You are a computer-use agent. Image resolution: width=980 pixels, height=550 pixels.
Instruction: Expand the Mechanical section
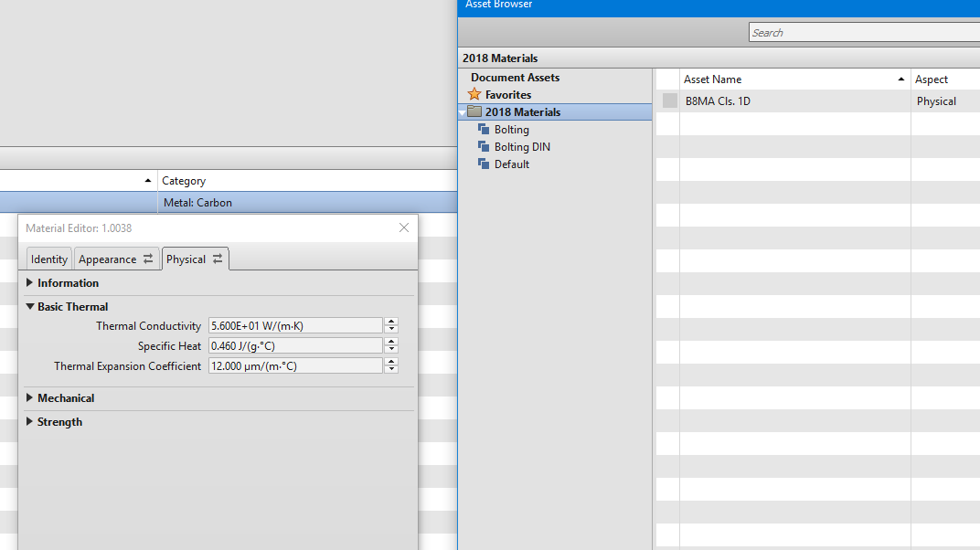click(x=29, y=397)
